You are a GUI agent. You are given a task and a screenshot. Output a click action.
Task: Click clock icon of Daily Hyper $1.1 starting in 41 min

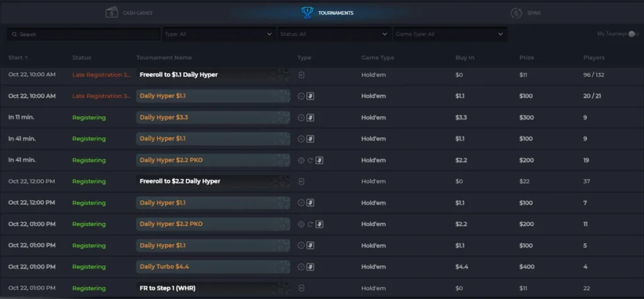(301, 139)
